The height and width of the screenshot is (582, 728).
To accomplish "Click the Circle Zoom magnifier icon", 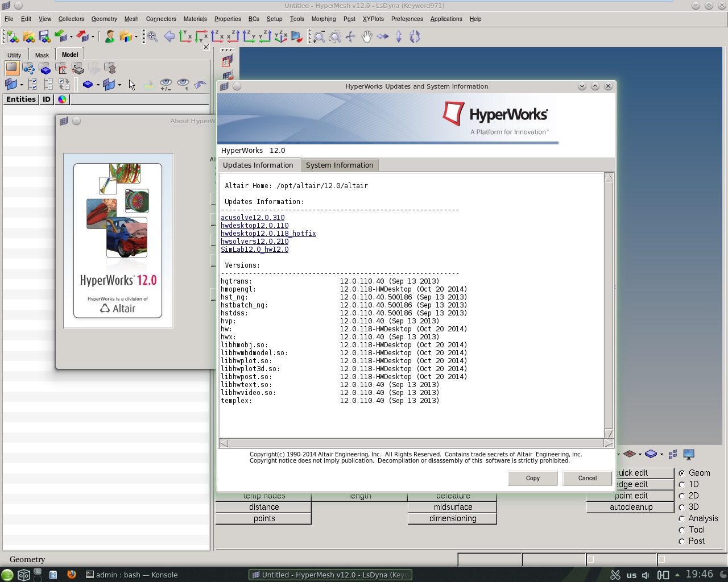I will pyautogui.click(x=336, y=37).
